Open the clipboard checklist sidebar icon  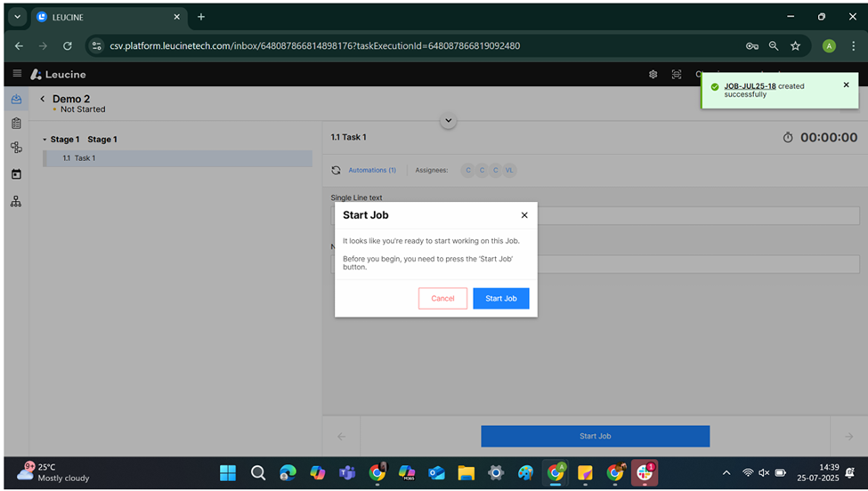coord(16,124)
